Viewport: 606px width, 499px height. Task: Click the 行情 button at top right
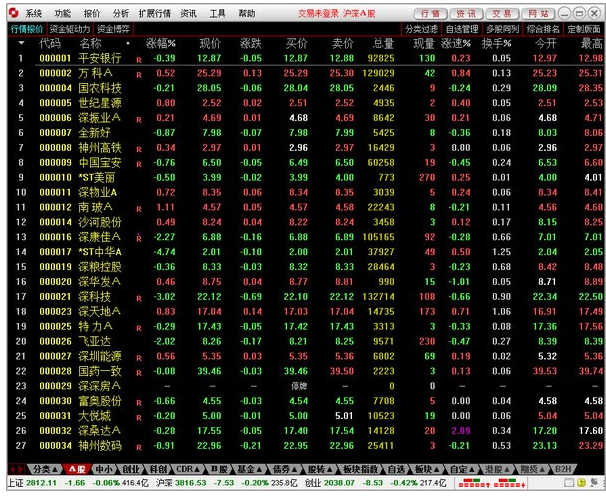coord(431,14)
